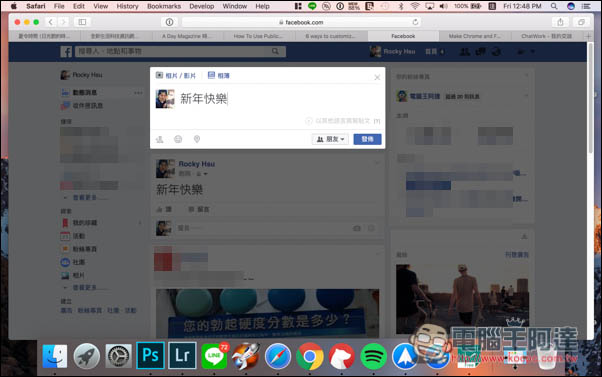Switch to the A Day Magazine tab

[x=189, y=36]
